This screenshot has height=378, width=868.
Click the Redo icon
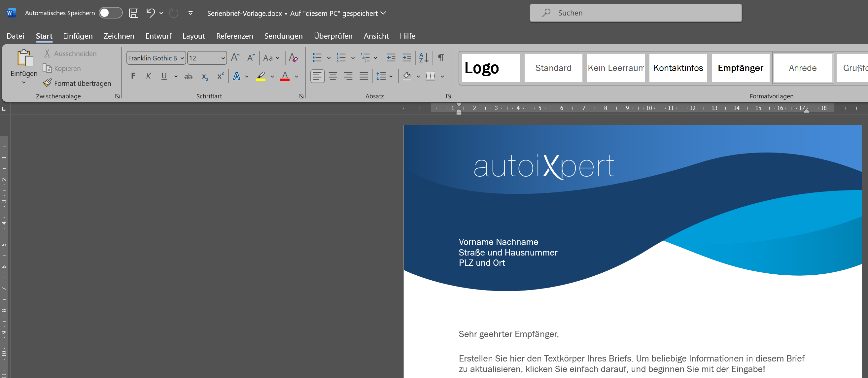[174, 13]
